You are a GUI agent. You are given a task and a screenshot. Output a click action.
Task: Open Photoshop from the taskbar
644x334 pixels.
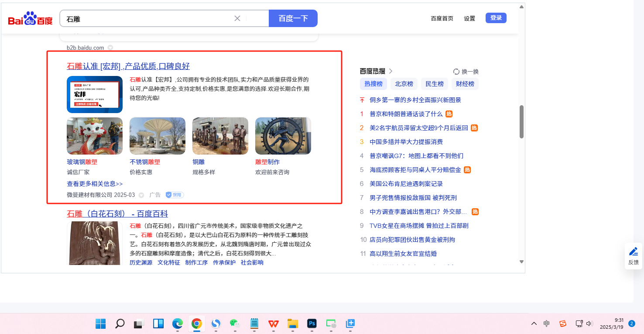[312, 324]
